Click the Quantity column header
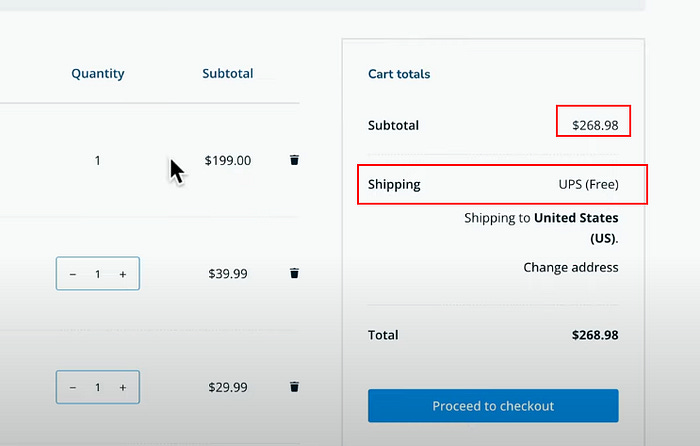The height and width of the screenshot is (446, 700). [x=98, y=73]
